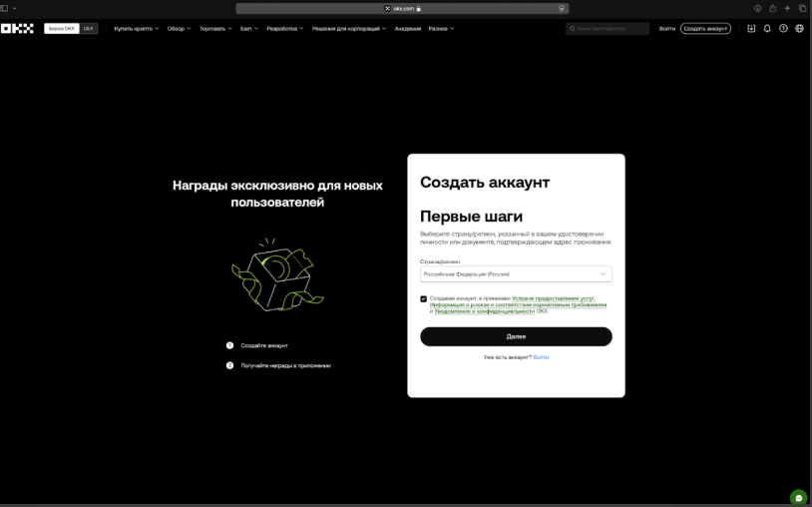
Task: Expand Решения для корпораций menu
Action: [349, 29]
